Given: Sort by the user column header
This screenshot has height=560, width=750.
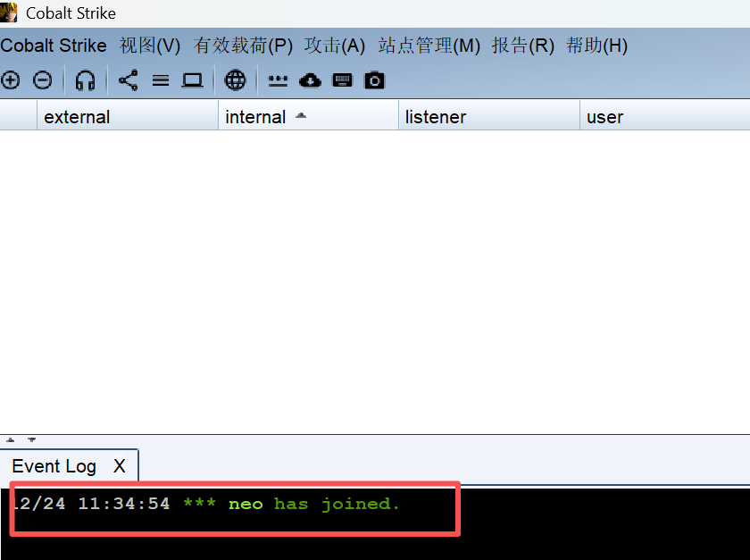Looking at the screenshot, I should pyautogui.click(x=665, y=116).
